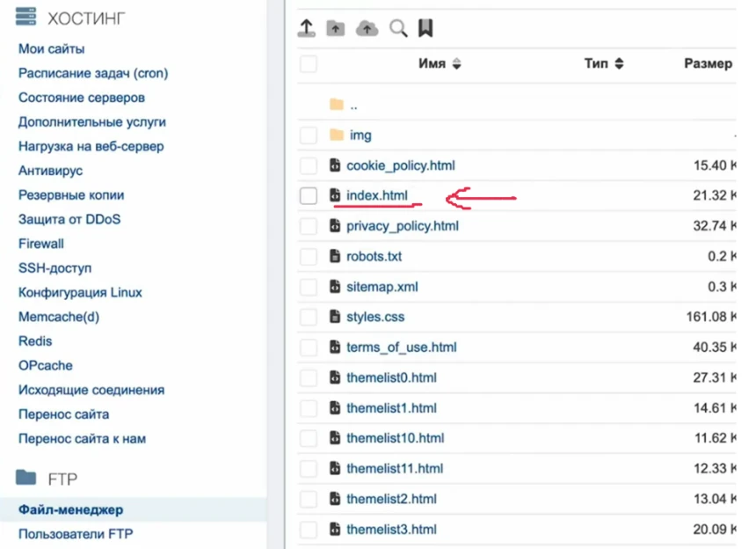Select the sitemap.xml row checkbox

308,287
